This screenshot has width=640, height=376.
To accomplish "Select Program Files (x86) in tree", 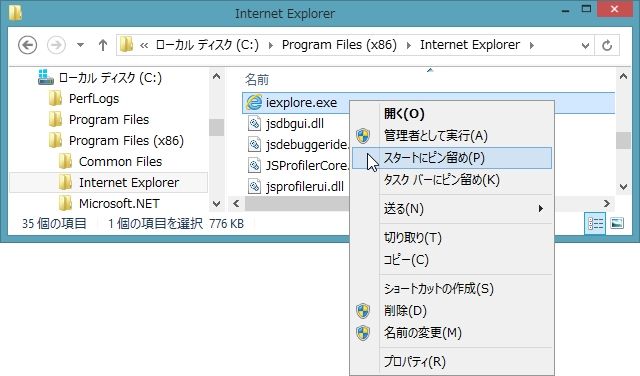I will pyautogui.click(x=126, y=140).
